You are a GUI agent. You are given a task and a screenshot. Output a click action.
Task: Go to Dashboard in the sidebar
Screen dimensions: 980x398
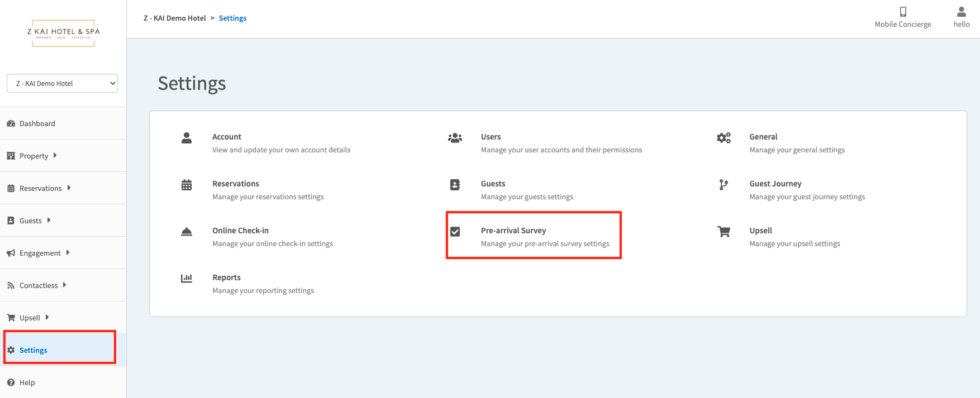tap(37, 123)
